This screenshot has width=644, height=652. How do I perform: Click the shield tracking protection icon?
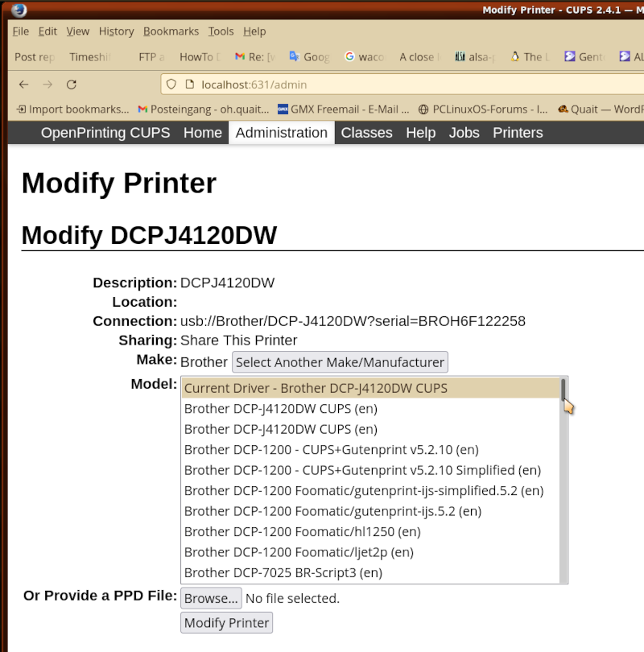click(170, 85)
